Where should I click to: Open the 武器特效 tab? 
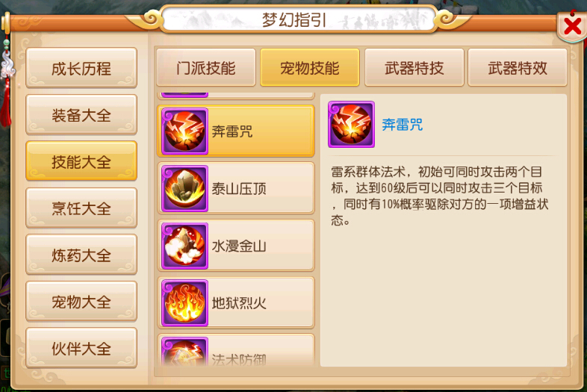pos(518,67)
